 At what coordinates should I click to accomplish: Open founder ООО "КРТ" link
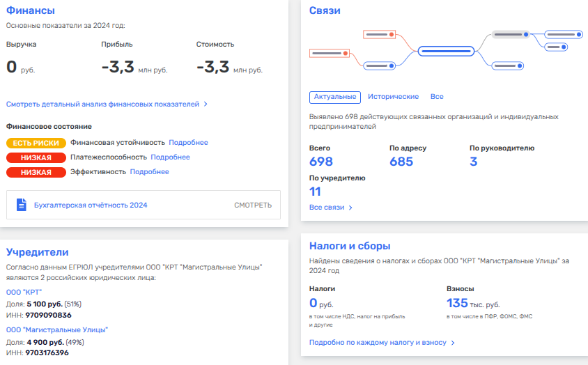coord(24,292)
